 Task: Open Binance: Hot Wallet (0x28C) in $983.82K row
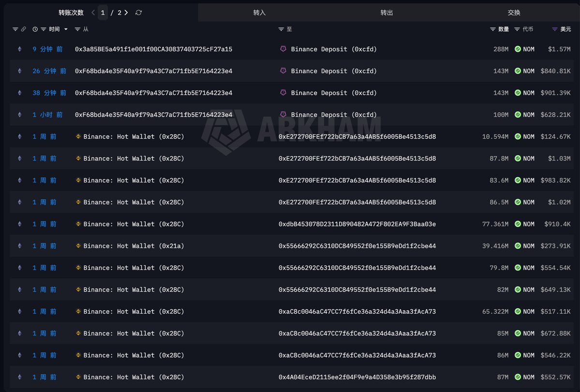(x=134, y=180)
